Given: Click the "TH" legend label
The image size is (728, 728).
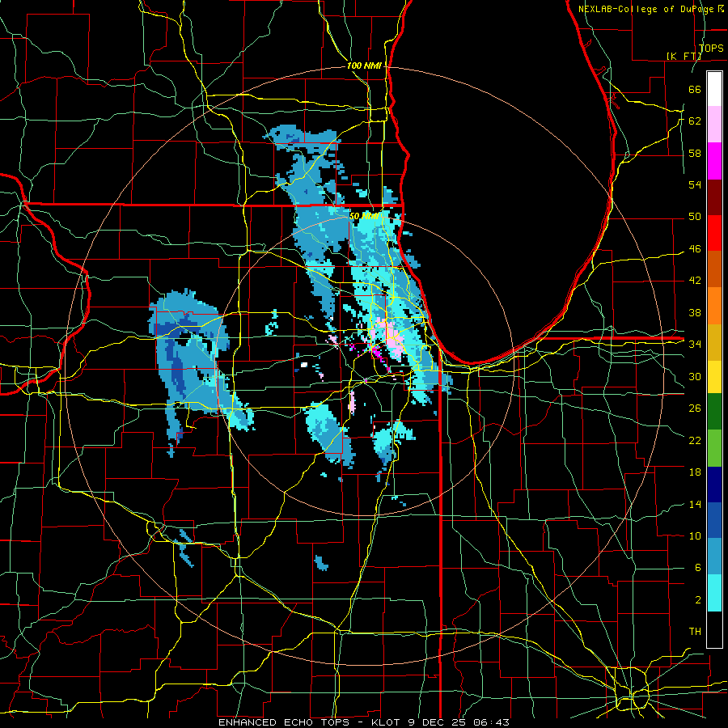Looking at the screenshot, I should 695,631.
